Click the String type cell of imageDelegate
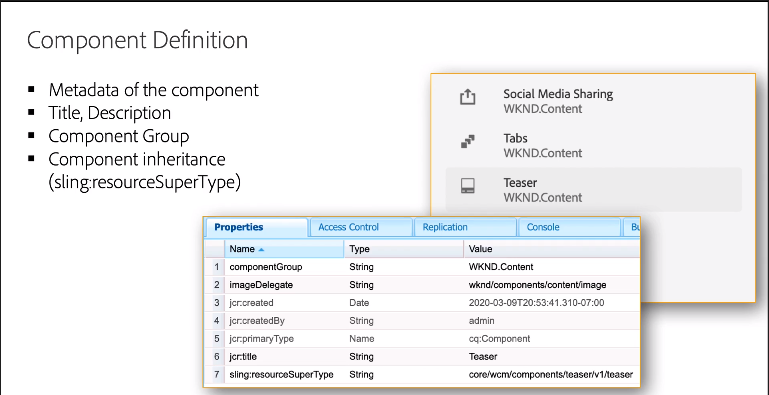The width and height of the screenshot is (769, 395). click(x=361, y=285)
